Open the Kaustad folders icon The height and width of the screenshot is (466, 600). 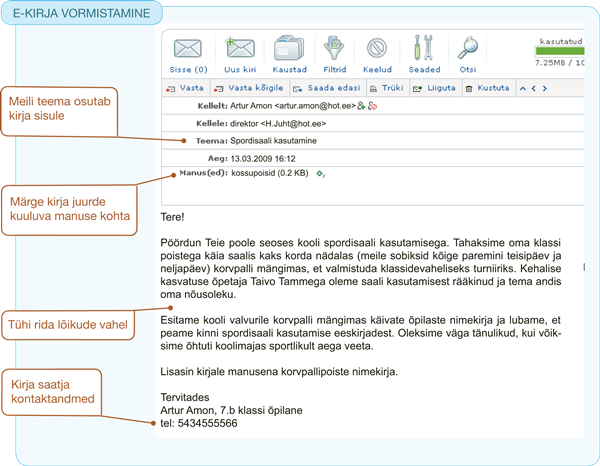(x=289, y=48)
